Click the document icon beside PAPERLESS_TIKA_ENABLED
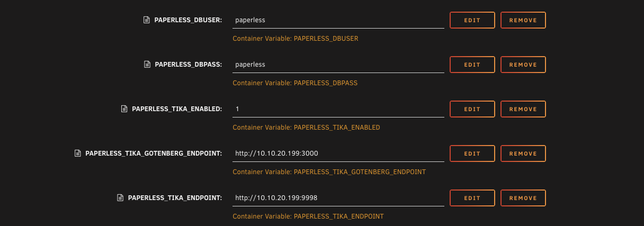 point(124,109)
